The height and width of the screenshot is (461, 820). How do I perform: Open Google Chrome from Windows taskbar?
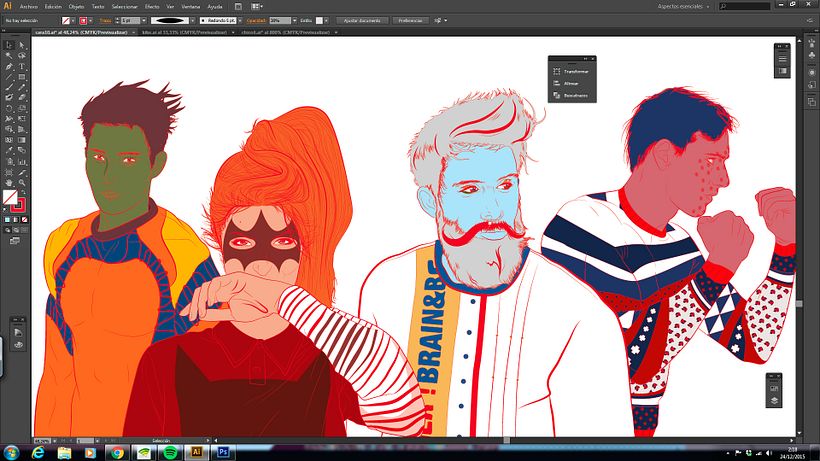117,452
